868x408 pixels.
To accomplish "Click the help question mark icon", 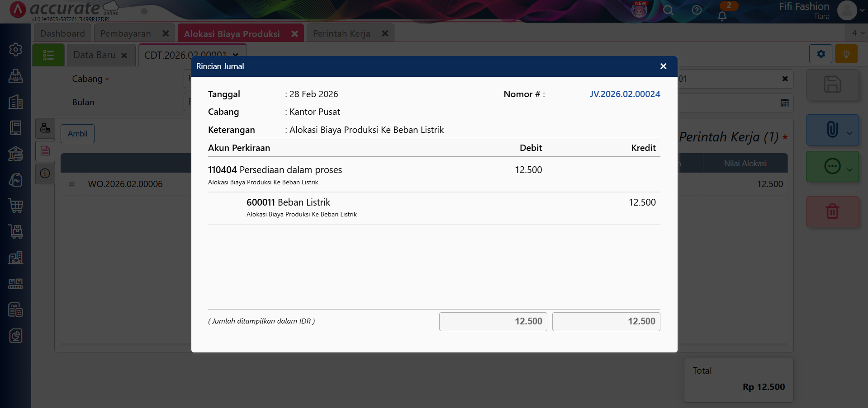I will [x=697, y=10].
